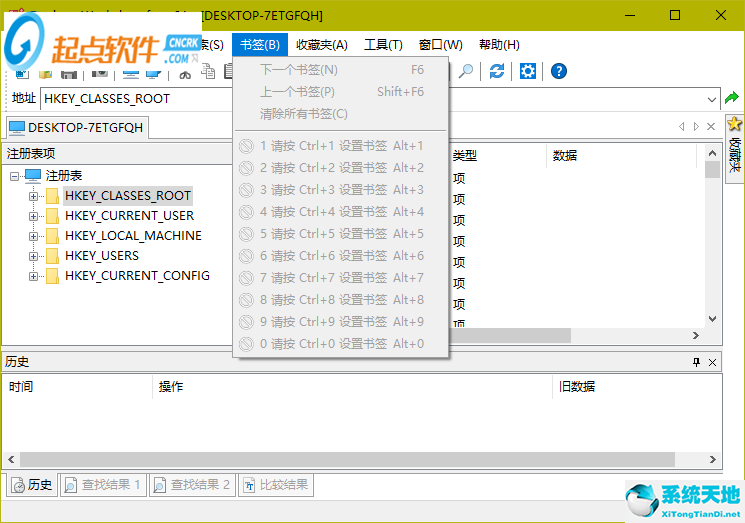Expand the HKEY_USERS node
The width and height of the screenshot is (745, 523).
tap(33, 256)
